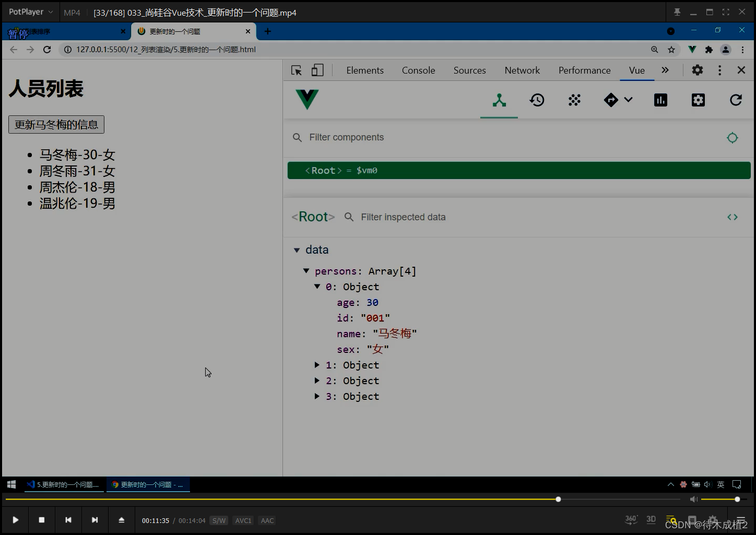Skip to previous video in PotPlayer

(x=68, y=520)
